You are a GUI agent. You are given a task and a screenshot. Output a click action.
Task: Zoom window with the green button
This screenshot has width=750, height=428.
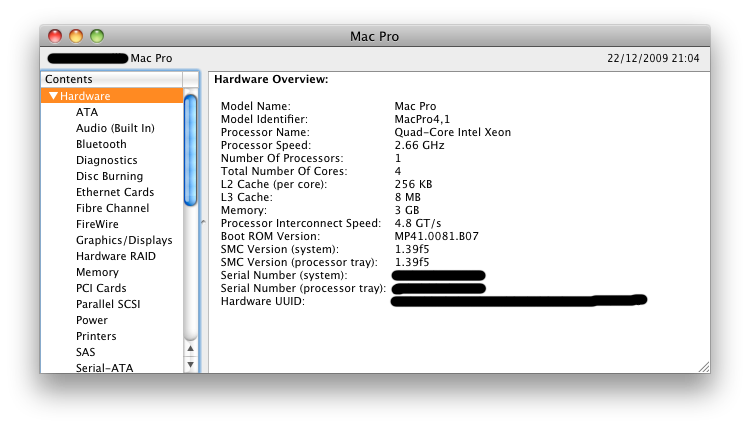pos(97,36)
